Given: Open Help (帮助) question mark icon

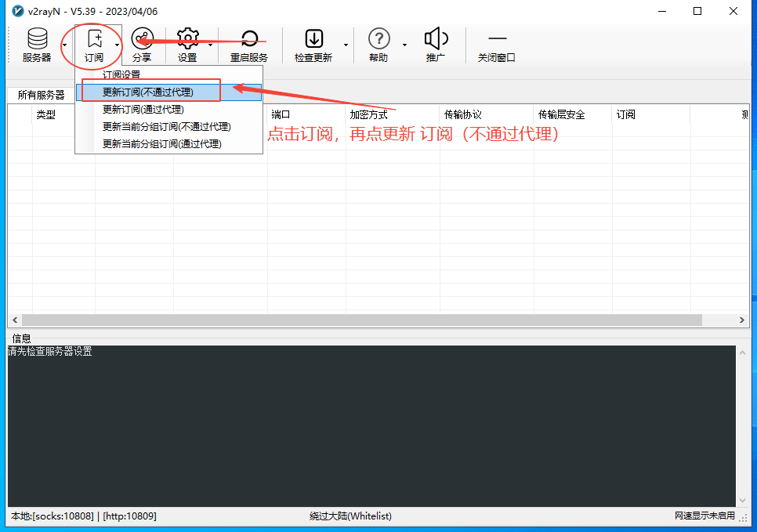Looking at the screenshot, I should click(x=378, y=39).
